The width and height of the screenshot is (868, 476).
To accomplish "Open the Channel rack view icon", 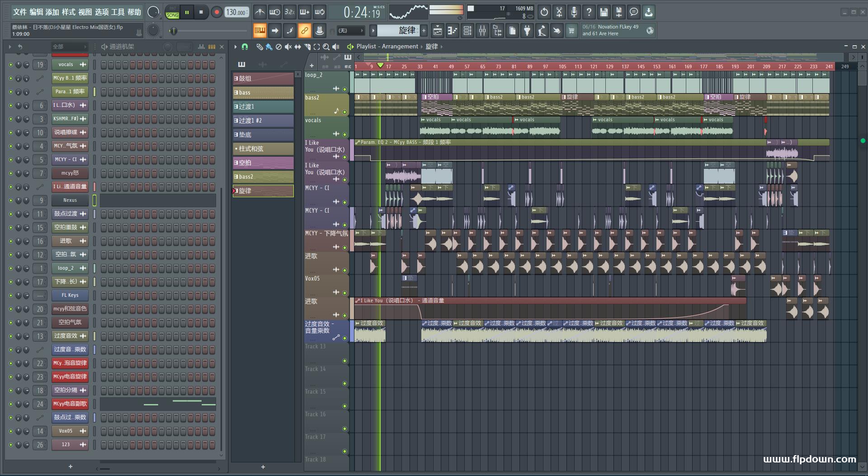I will tap(467, 31).
